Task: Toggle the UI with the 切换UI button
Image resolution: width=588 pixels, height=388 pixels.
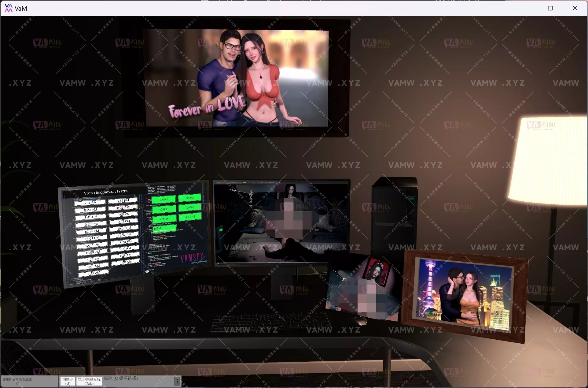Action: 67,381
